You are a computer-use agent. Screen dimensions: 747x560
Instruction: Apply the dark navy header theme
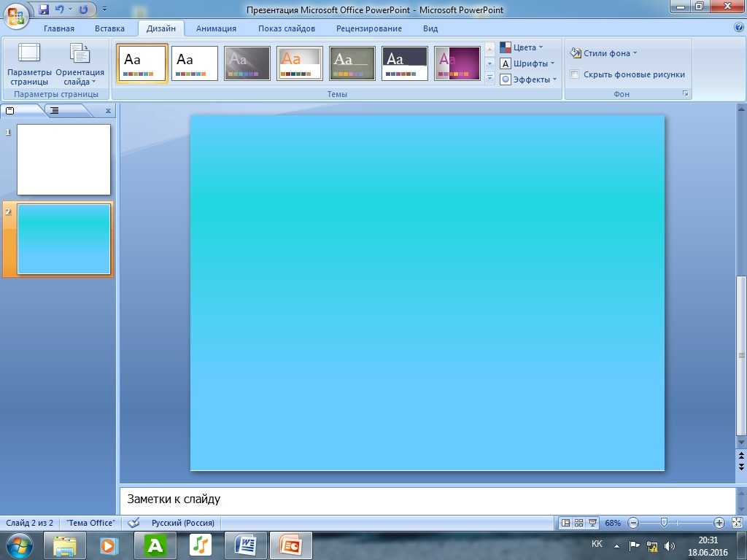404,63
